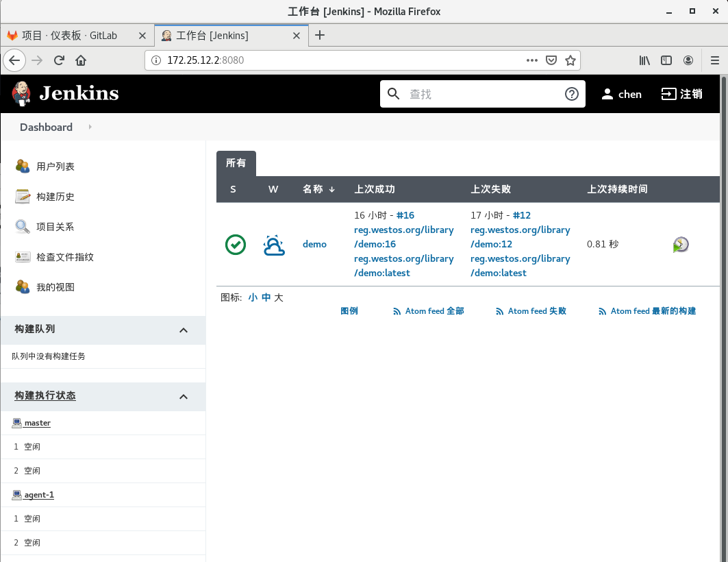Open the 图例 legend link
The width and height of the screenshot is (728, 562).
(349, 311)
